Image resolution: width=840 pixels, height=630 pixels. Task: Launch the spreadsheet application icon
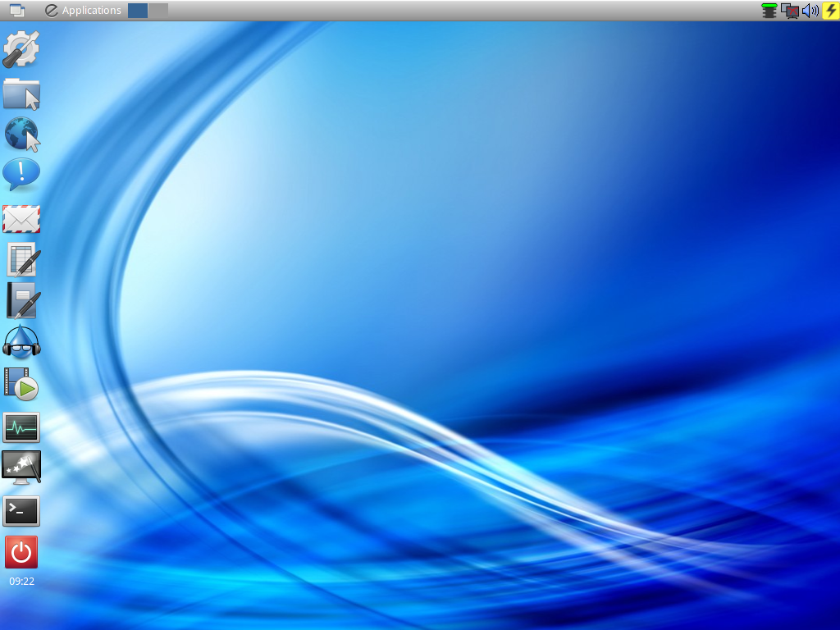tap(21, 259)
